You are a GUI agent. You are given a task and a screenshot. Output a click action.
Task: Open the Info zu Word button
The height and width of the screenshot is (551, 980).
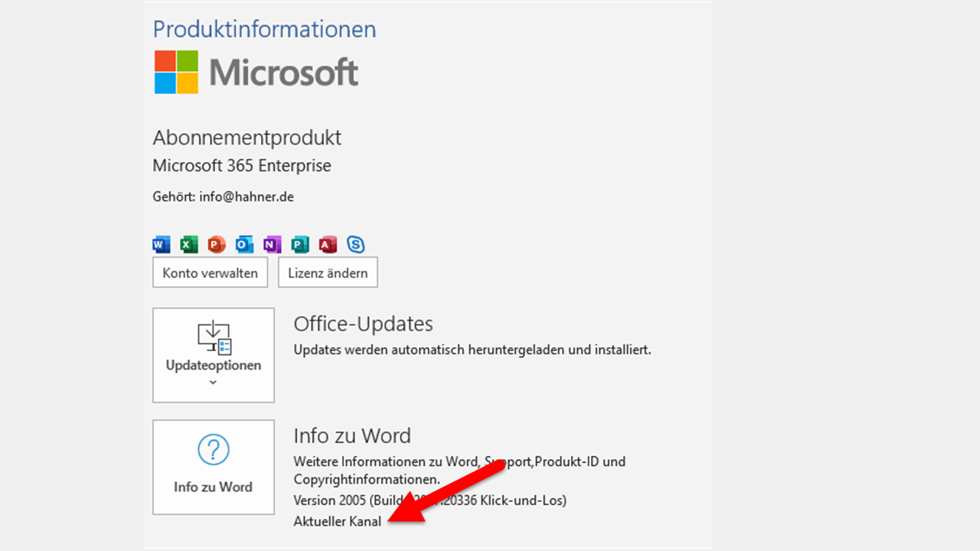pos(214,467)
